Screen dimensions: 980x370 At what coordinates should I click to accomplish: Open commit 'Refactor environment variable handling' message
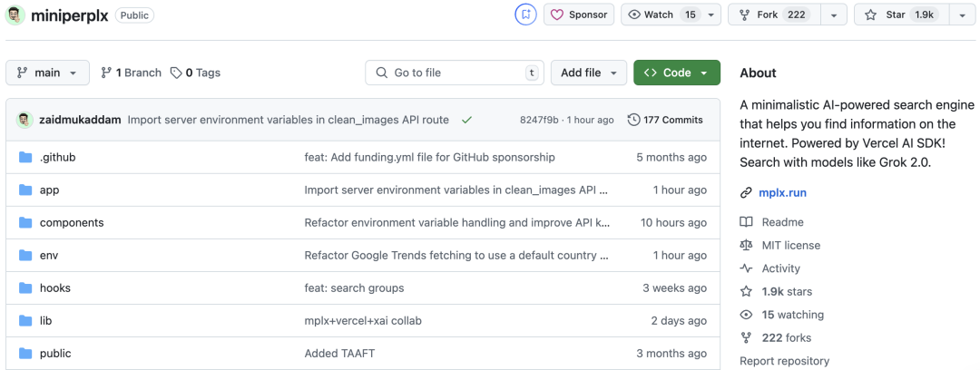[x=456, y=222]
